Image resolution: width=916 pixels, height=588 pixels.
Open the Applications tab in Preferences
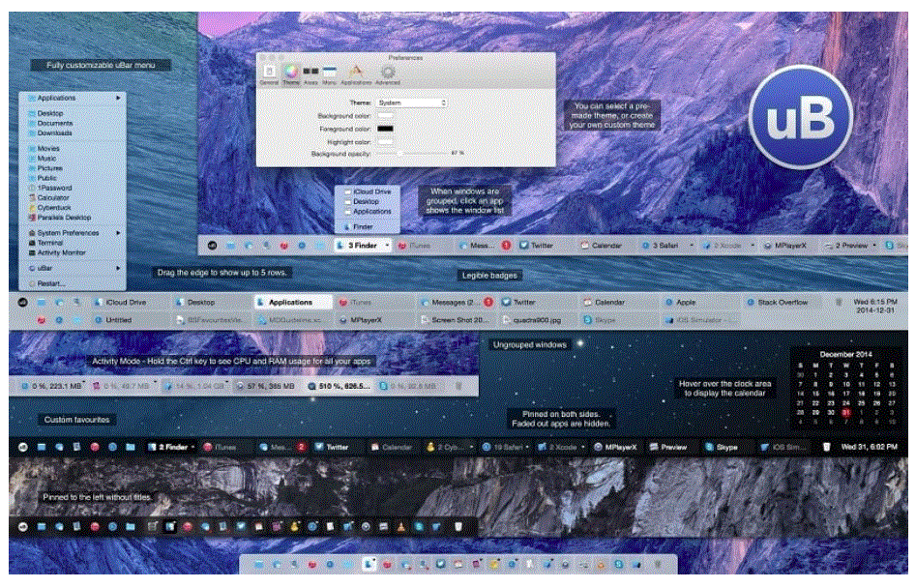(x=356, y=74)
